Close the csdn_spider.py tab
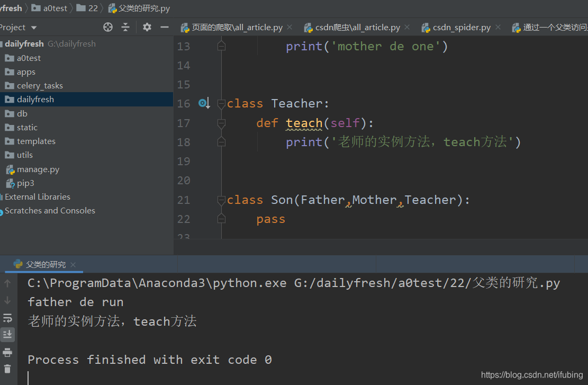Screen dimensions: 588x385 click(x=497, y=27)
